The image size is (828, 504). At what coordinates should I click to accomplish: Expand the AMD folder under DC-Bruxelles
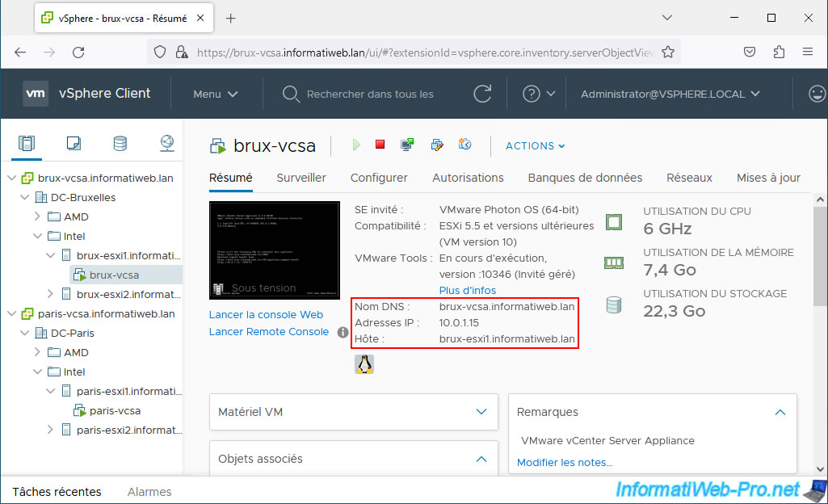coord(37,216)
